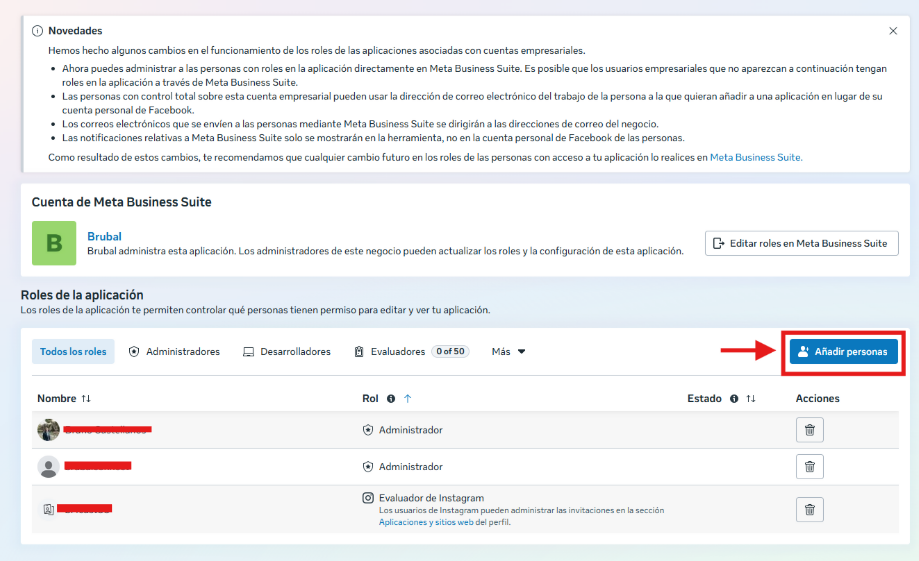Click the 0 of 50 badge

450,351
